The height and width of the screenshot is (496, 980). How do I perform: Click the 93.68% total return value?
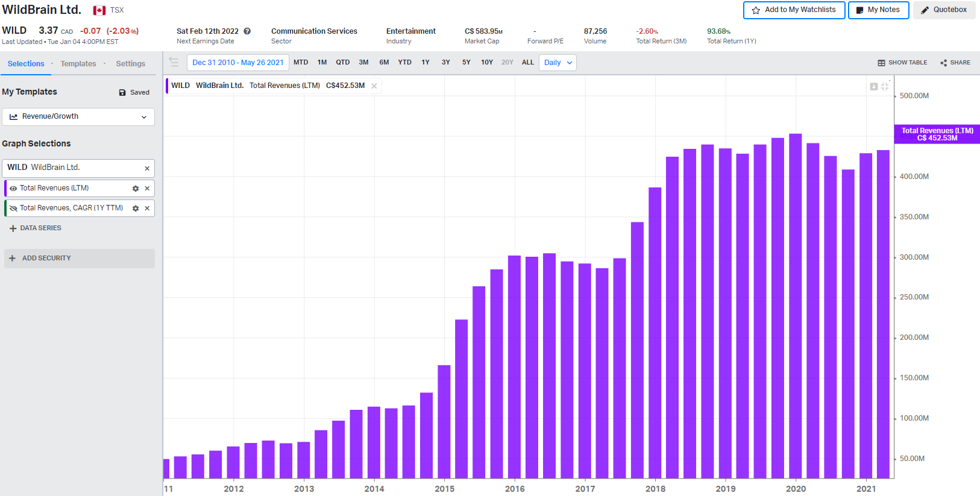pos(719,31)
